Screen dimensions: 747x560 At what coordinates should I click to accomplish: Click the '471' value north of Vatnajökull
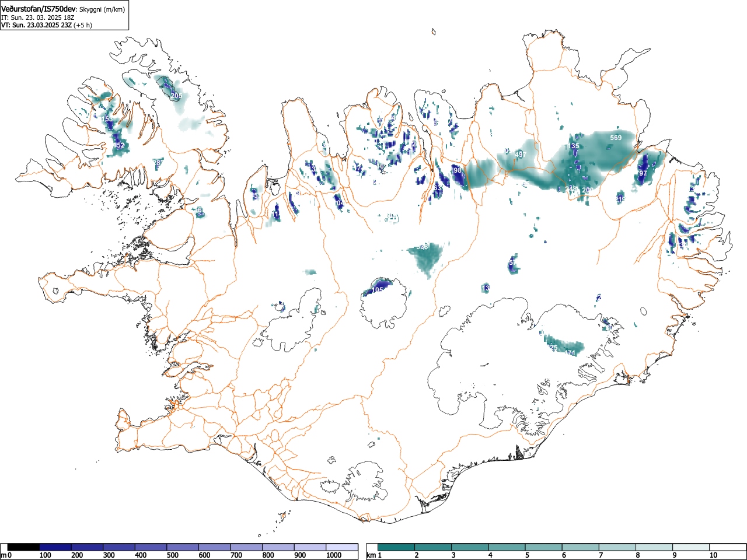tap(570, 353)
